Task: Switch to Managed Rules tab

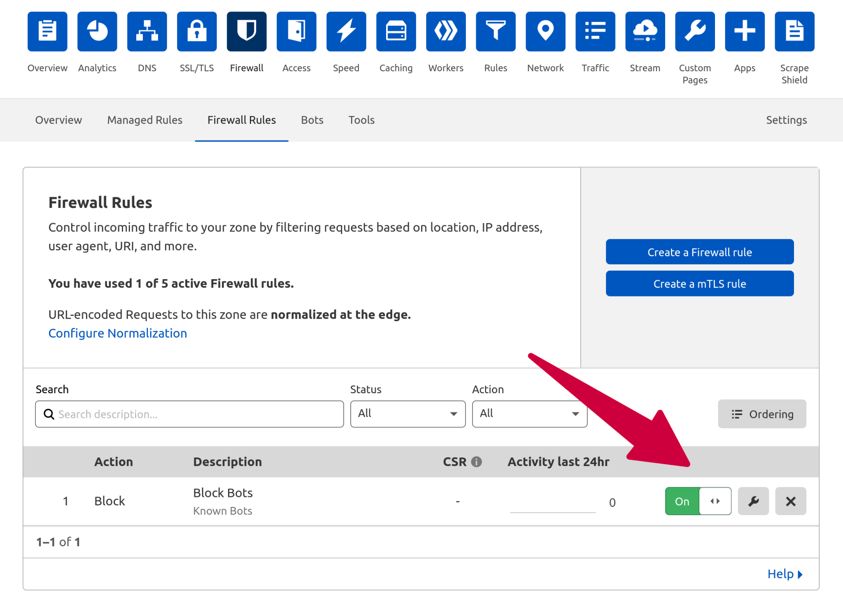Action: pos(144,120)
